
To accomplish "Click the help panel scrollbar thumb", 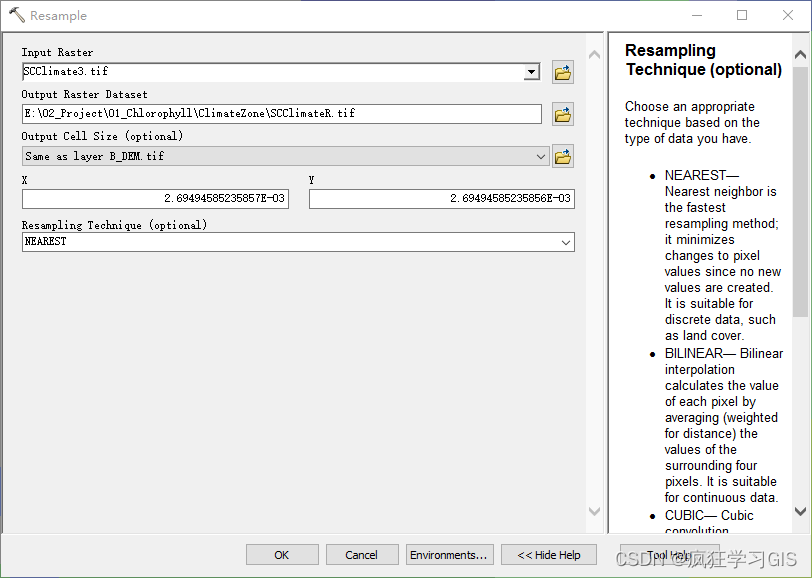I will (x=800, y=191).
